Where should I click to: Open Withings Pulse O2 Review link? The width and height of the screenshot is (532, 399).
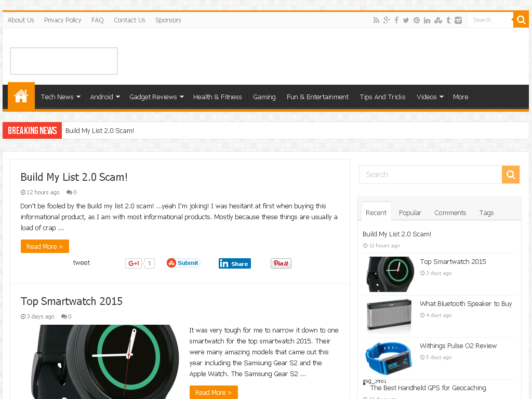[458, 345]
